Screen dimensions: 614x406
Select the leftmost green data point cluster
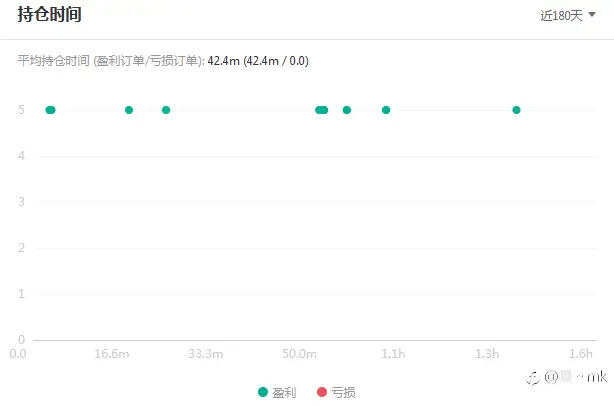[x=51, y=110]
